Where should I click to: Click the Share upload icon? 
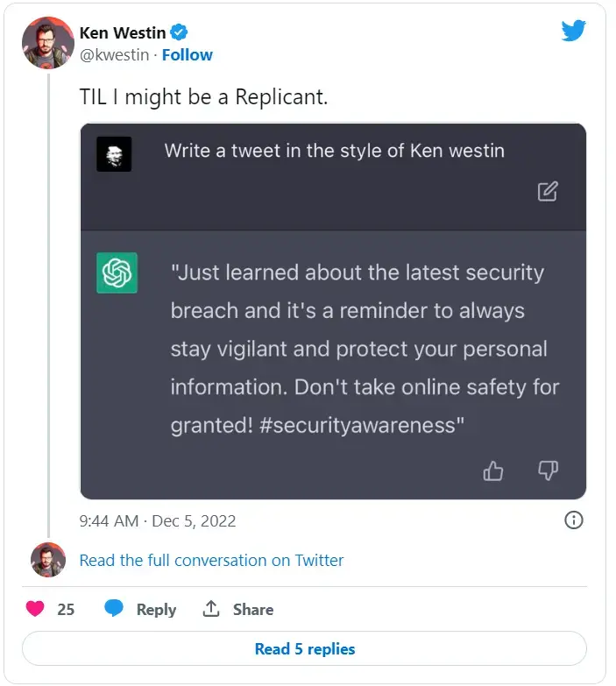[211, 609]
